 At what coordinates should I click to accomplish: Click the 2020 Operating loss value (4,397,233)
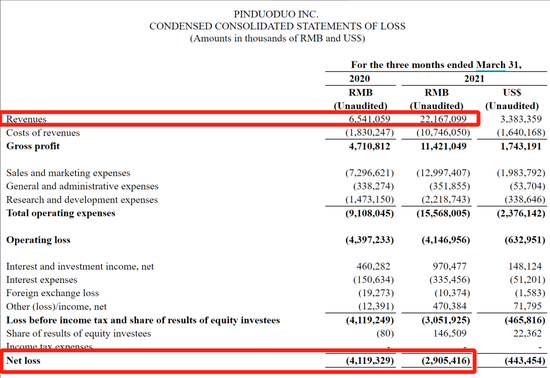tap(369, 240)
